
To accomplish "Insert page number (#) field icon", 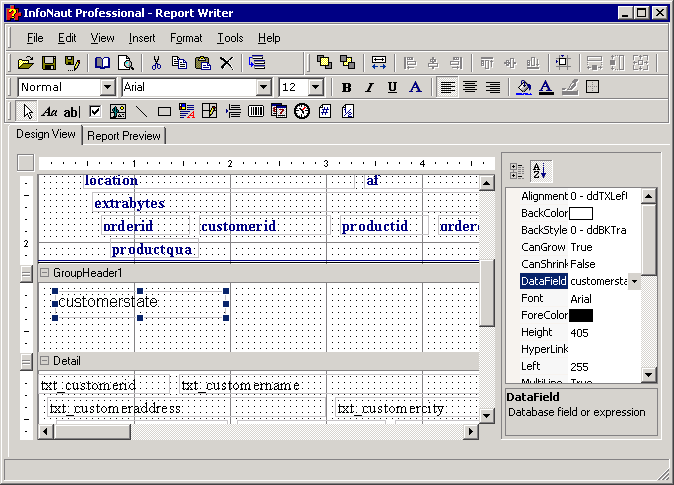I will (325, 111).
